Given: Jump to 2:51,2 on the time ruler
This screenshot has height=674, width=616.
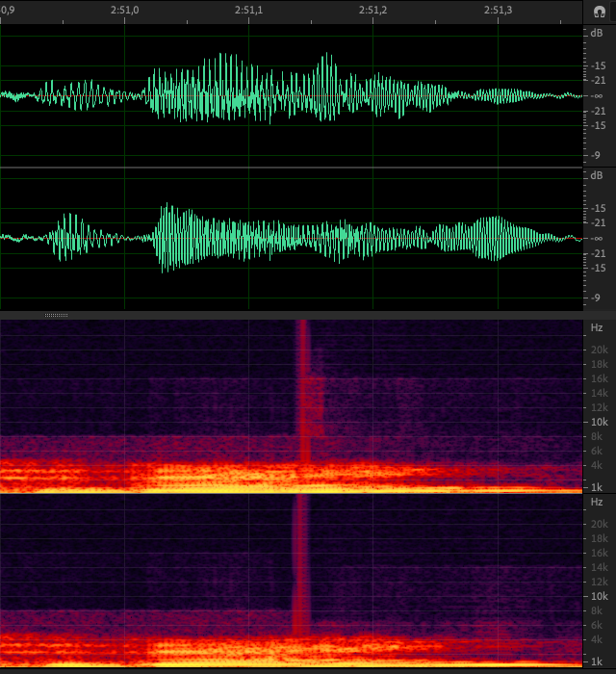Looking at the screenshot, I should pyautogui.click(x=372, y=11).
